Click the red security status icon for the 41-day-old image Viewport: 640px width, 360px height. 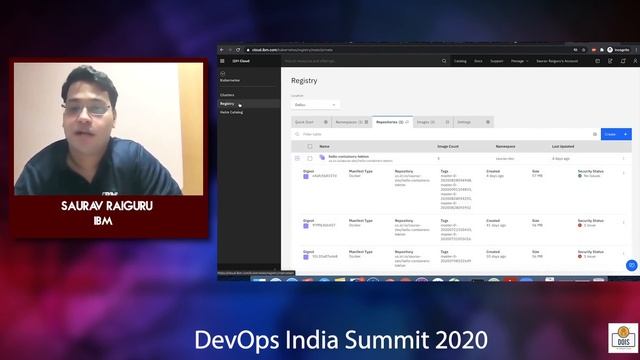580,225
